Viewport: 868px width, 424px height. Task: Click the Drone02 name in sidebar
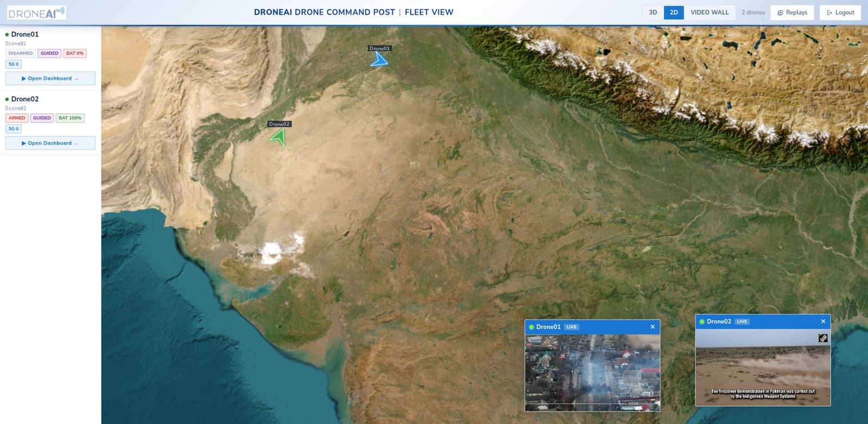[x=25, y=99]
